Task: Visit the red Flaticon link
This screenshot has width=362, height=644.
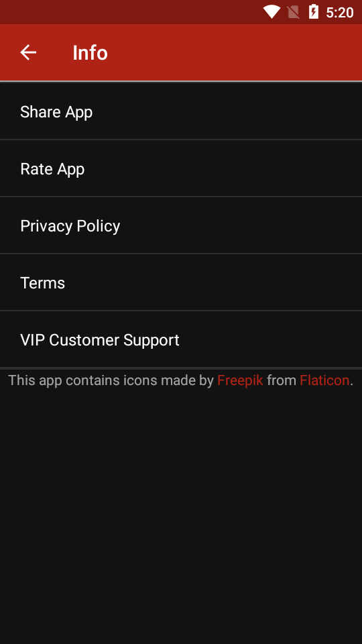Action: [x=324, y=380]
